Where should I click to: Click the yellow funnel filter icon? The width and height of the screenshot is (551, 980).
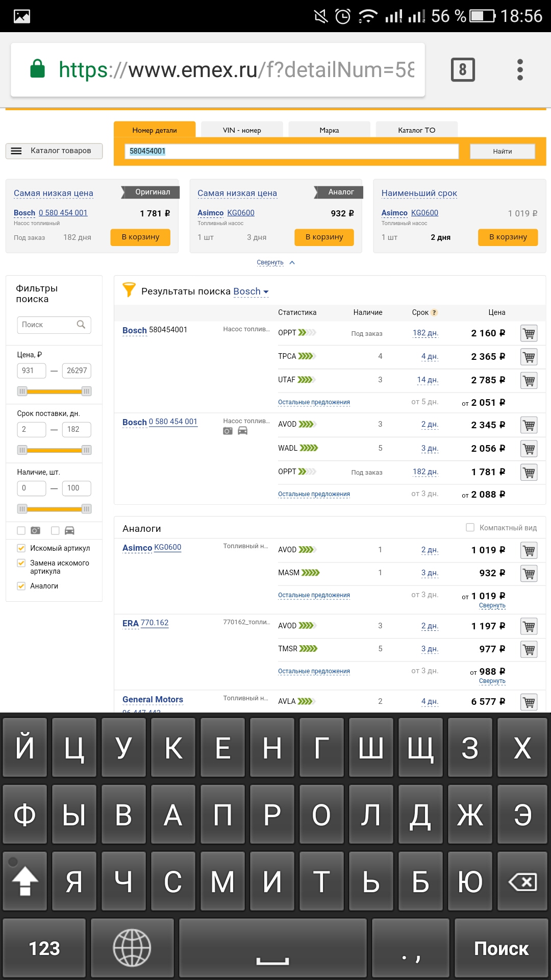click(129, 290)
